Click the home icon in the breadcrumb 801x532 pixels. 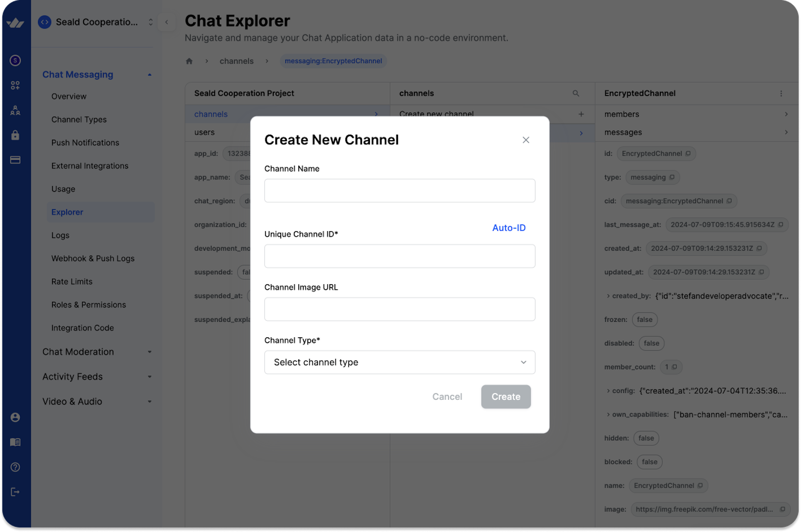pyautogui.click(x=189, y=61)
